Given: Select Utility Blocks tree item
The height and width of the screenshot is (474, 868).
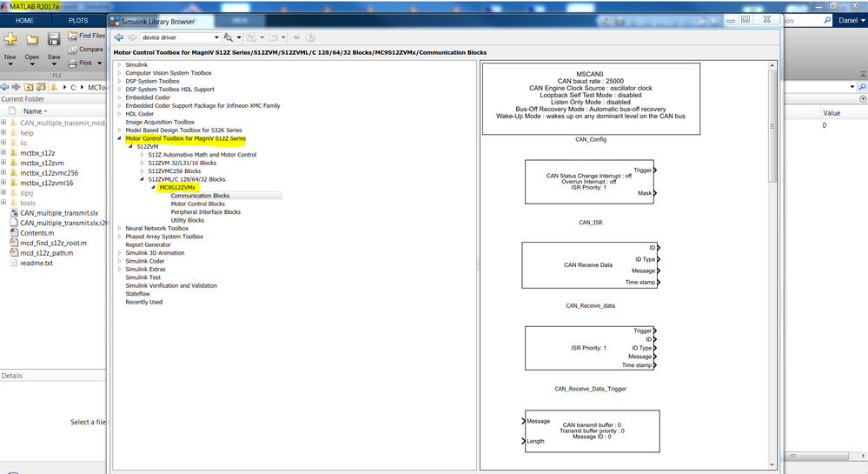Looking at the screenshot, I should (x=187, y=220).
